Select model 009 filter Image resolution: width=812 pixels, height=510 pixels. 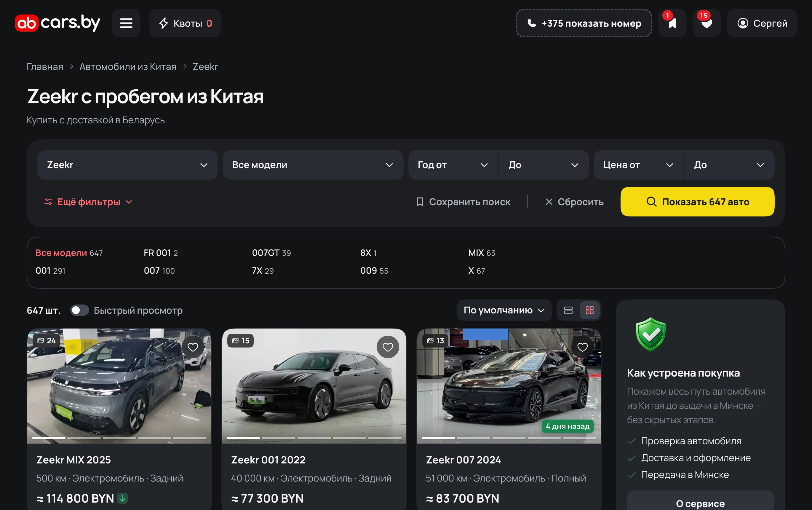point(374,270)
